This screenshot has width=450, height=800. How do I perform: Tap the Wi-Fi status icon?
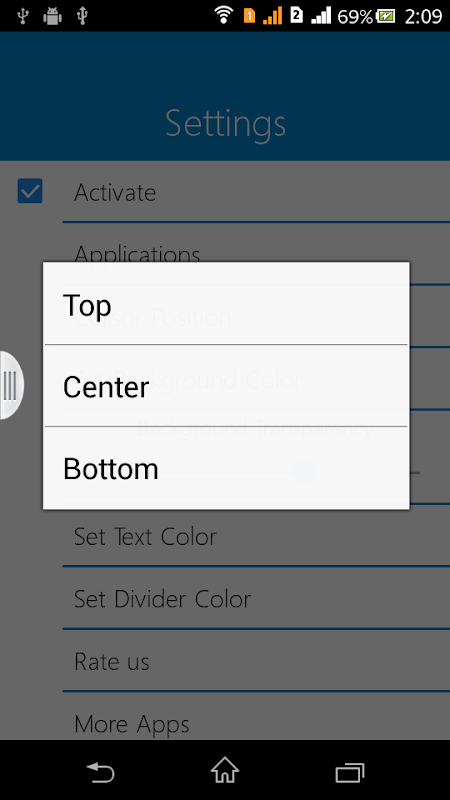click(223, 15)
